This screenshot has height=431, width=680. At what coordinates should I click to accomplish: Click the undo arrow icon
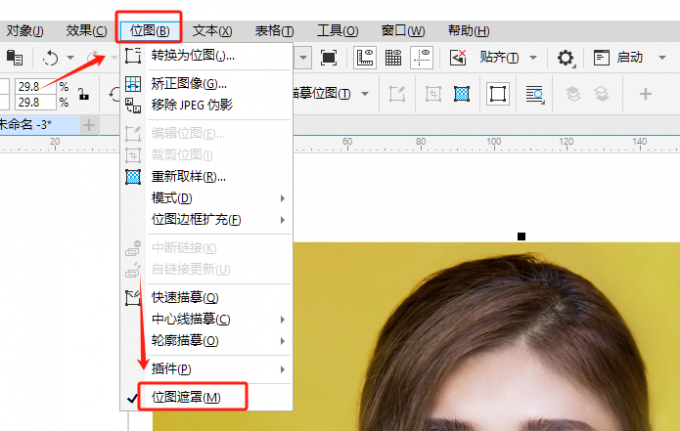[50, 58]
